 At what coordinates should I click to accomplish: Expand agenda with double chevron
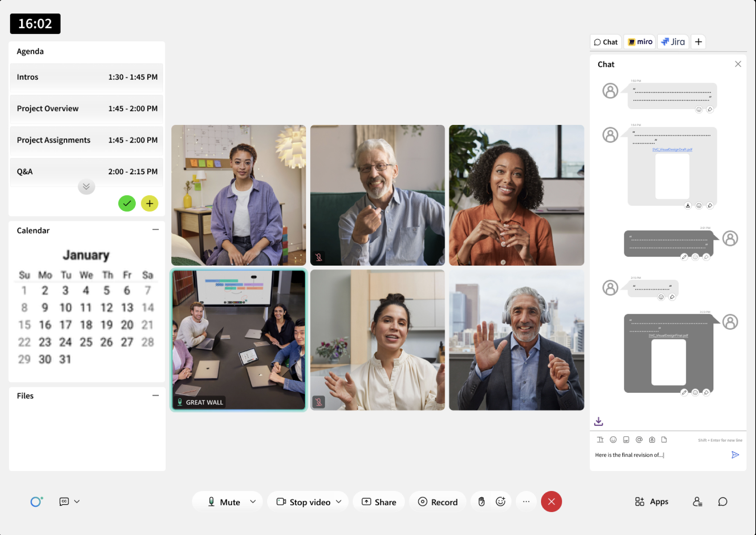86,187
